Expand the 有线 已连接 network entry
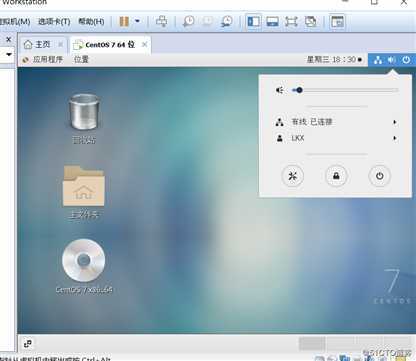The width and height of the screenshot is (416, 361). 336,122
